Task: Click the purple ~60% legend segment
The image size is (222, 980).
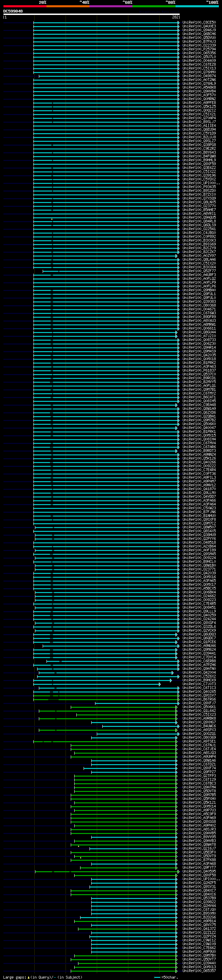Action: (x=111, y=6)
